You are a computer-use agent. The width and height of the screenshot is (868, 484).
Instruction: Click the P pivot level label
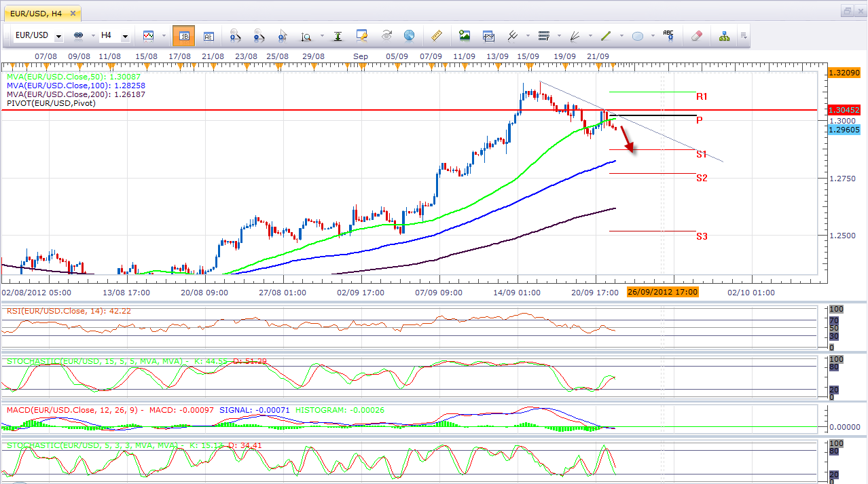point(700,119)
